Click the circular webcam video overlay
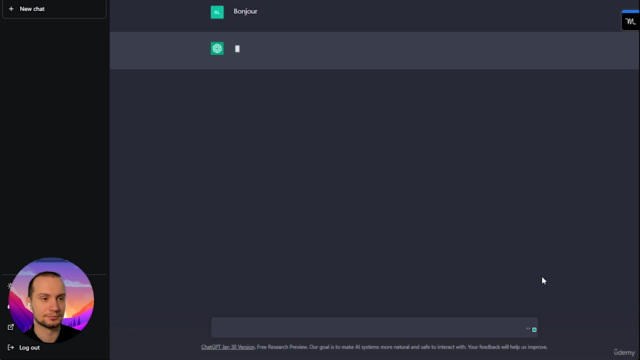640x360 pixels. click(x=51, y=300)
